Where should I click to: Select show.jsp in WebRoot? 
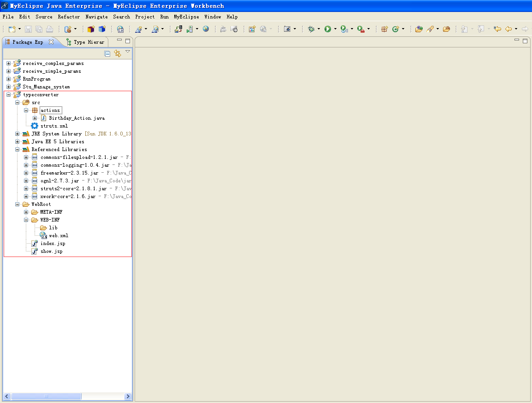click(52, 251)
